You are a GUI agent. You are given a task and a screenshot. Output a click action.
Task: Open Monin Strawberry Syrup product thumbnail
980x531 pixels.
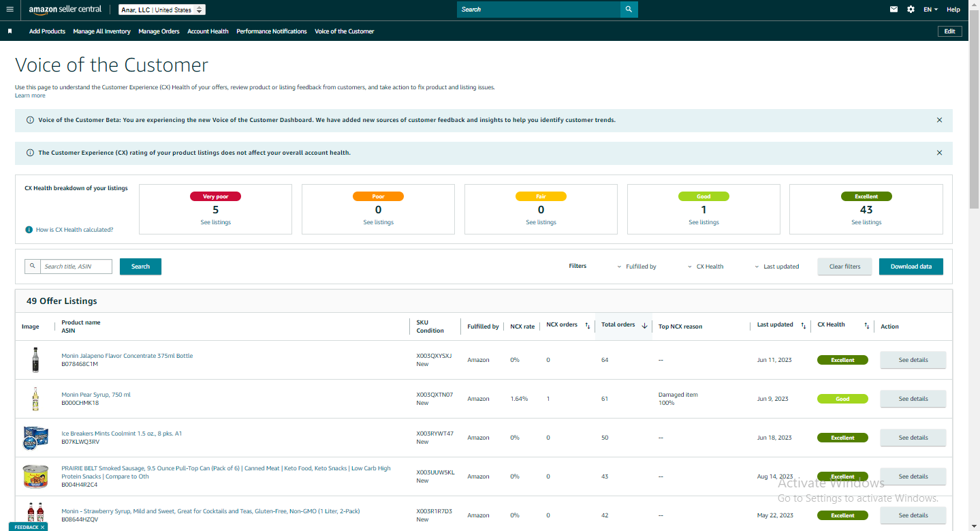pos(35,514)
